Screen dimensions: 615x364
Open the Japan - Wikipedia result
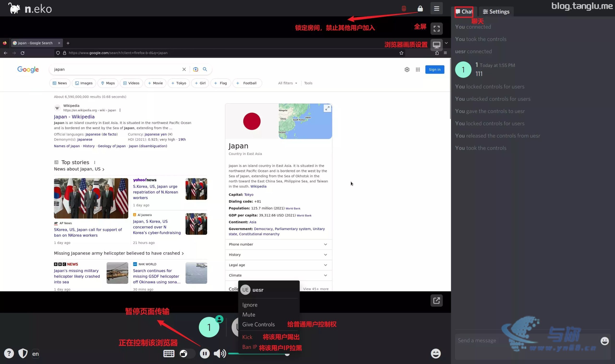74,117
